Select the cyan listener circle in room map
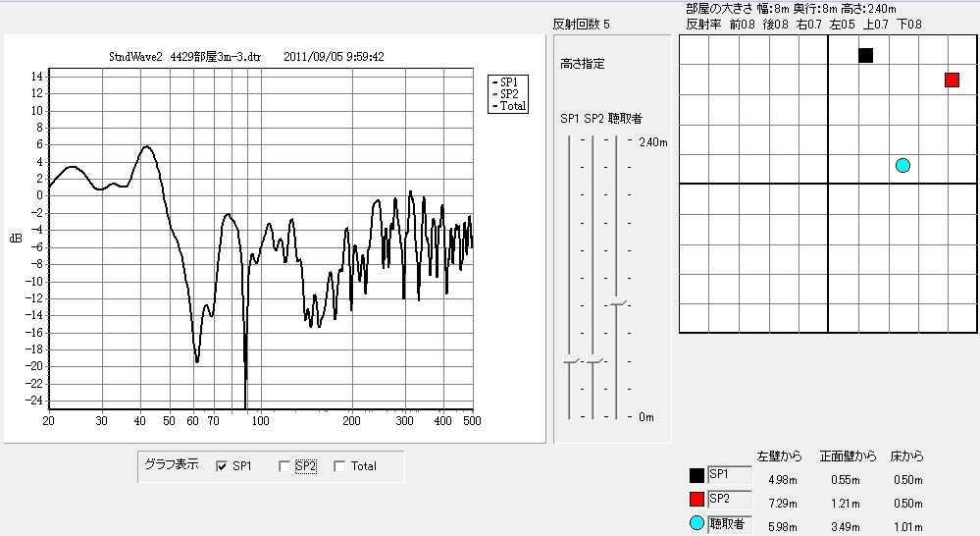 coord(903,165)
